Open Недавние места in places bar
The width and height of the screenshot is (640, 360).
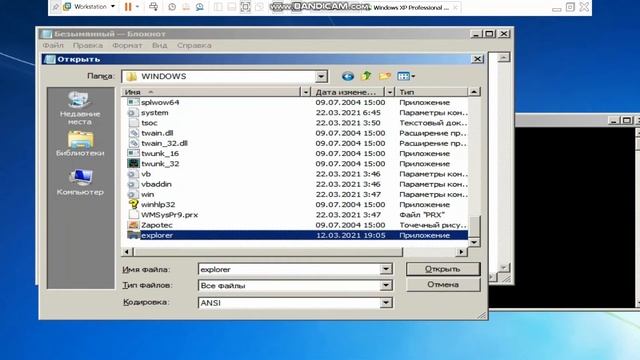pyautogui.click(x=80, y=108)
